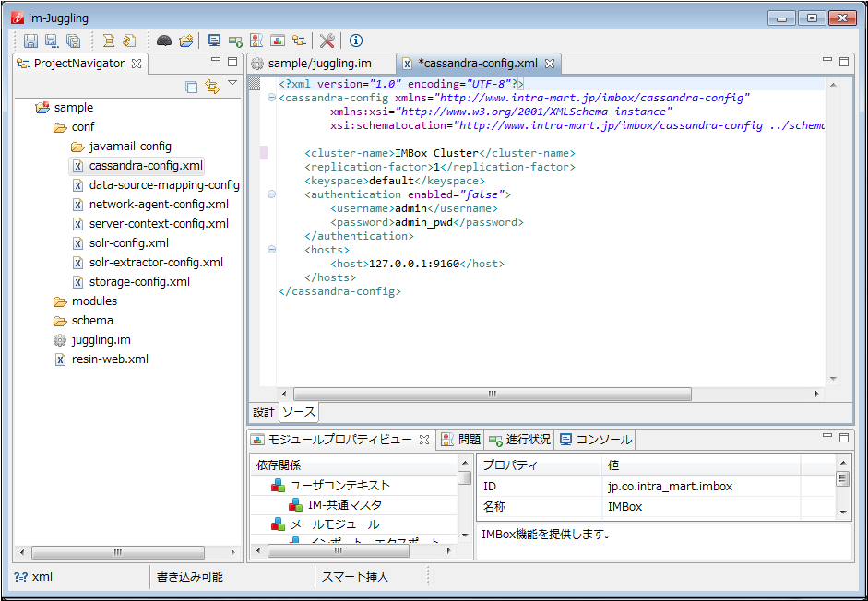Collapse the cassandra-config XML element fold

pos(271,98)
